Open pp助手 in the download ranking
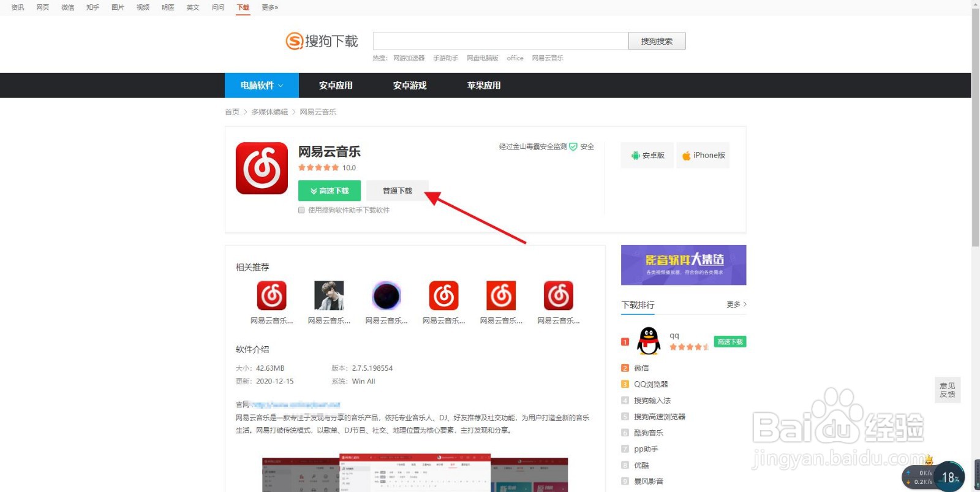 (646, 449)
